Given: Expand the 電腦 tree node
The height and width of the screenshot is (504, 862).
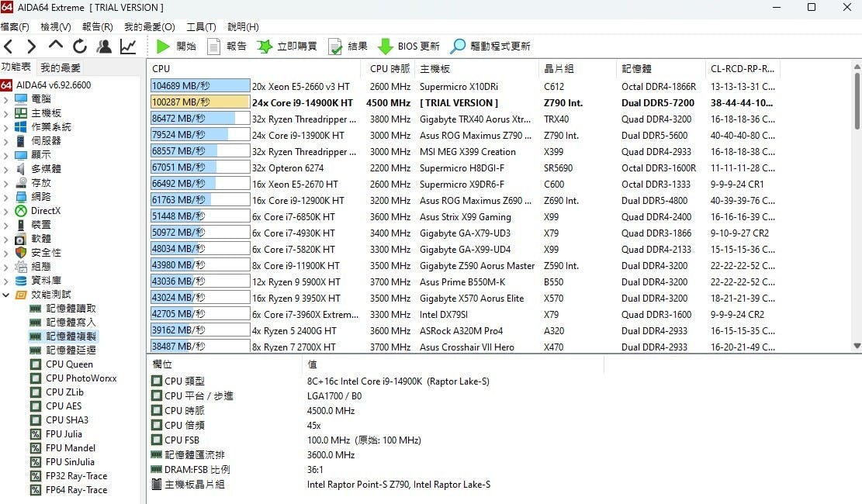Looking at the screenshot, I should pos(6,99).
